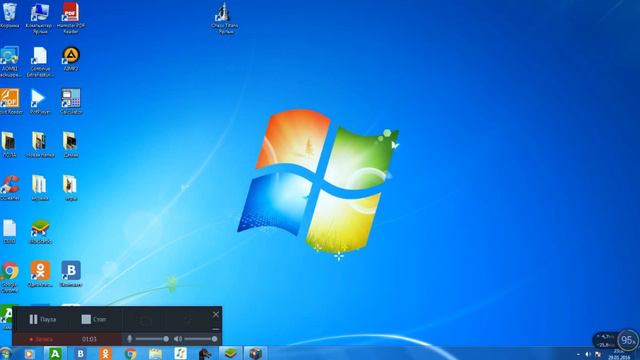The height and width of the screenshot is (360, 640).
Task: Open the Calculator desktop shortcut
Action: [x=71, y=101]
